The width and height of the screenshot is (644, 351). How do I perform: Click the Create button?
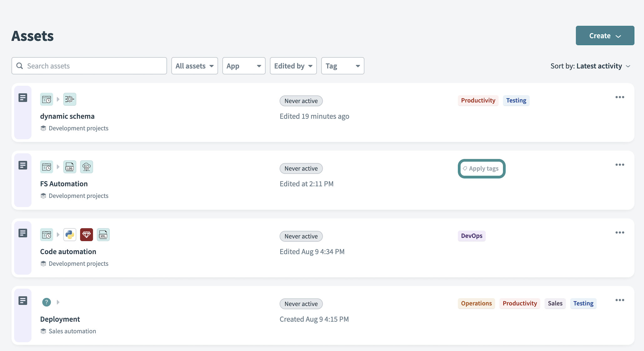[x=605, y=36]
